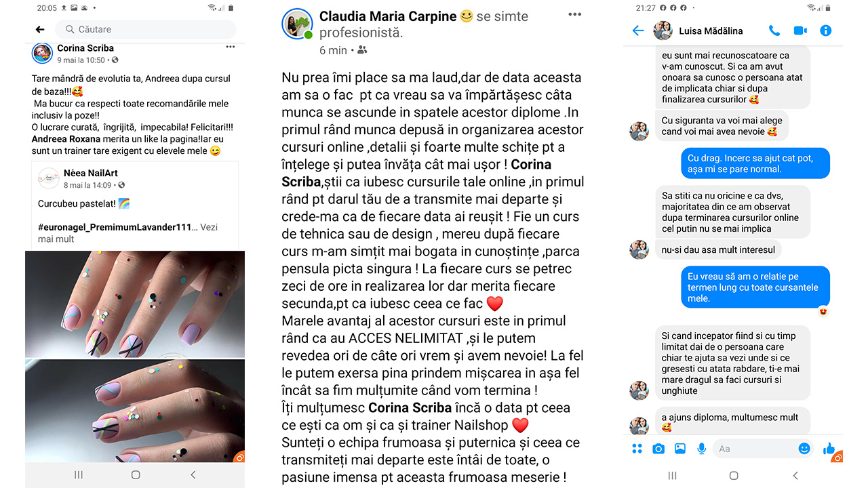Start a video call in Messenger

pos(800,30)
